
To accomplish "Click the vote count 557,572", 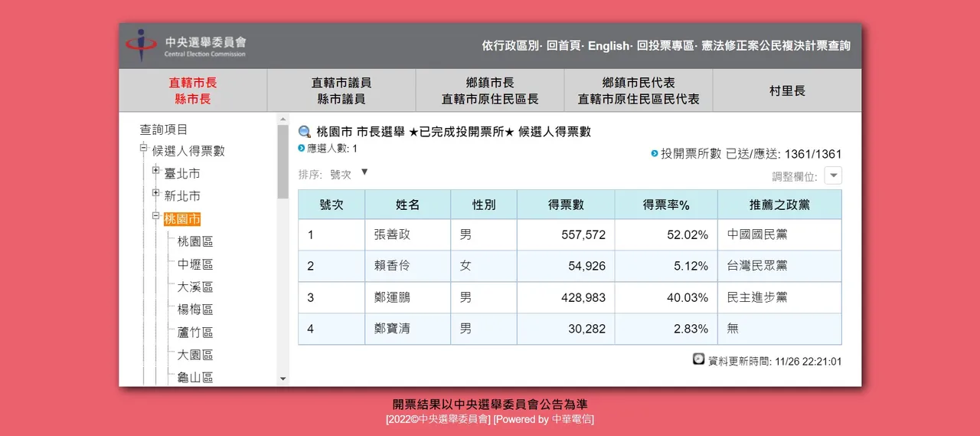I will click(x=583, y=234).
